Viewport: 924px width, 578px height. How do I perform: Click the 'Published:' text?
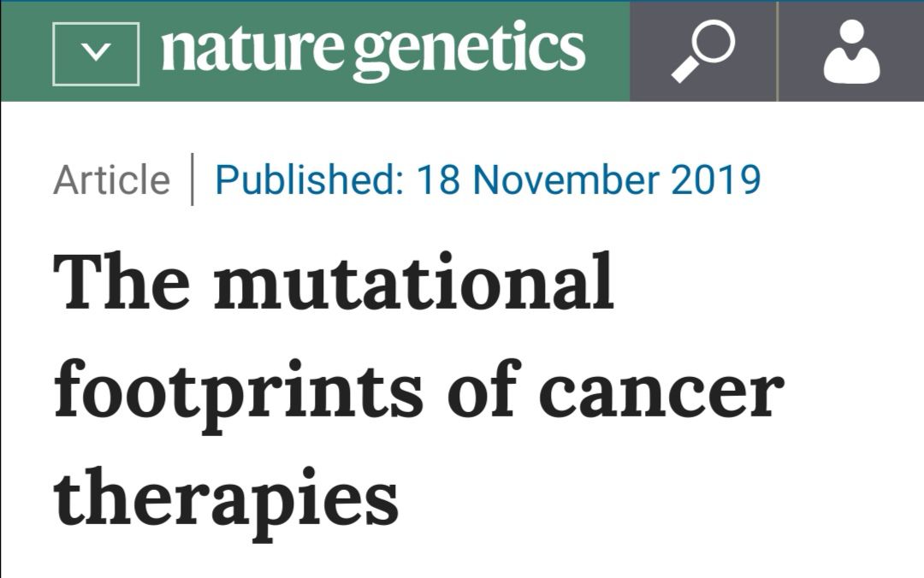click(x=310, y=180)
